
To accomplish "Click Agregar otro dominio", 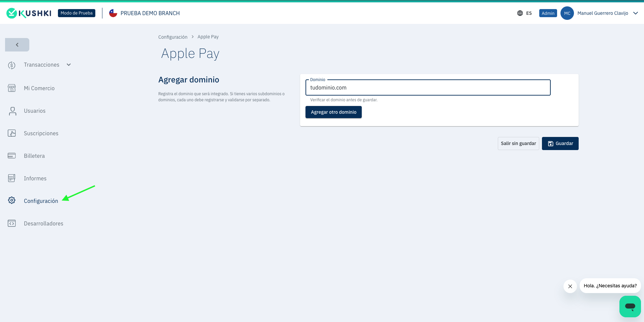I will (x=333, y=112).
